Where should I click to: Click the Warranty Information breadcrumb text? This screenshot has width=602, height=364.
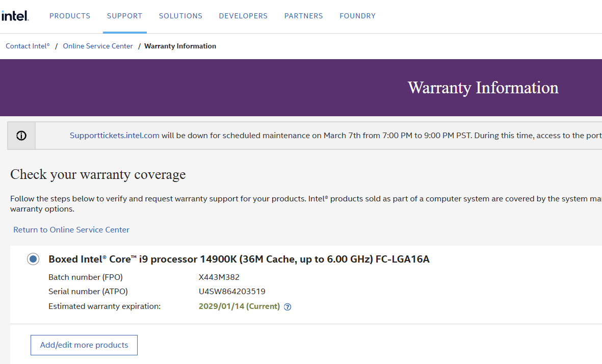point(180,46)
